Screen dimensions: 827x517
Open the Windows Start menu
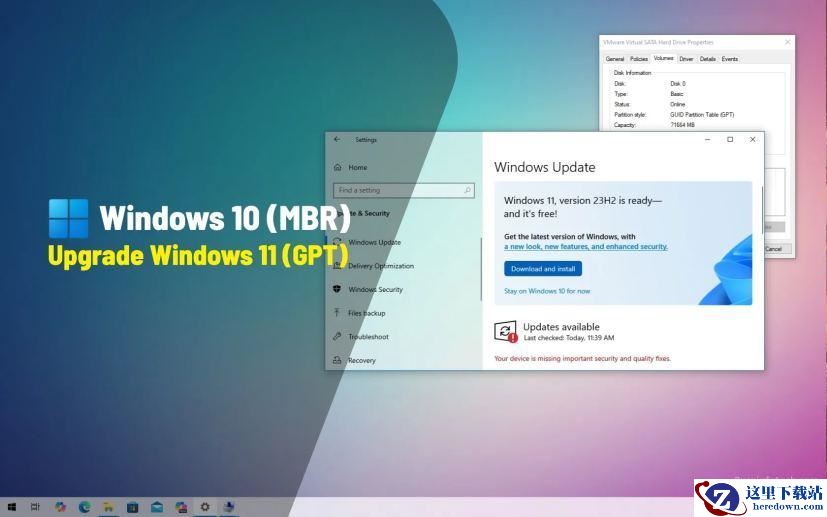point(11,507)
